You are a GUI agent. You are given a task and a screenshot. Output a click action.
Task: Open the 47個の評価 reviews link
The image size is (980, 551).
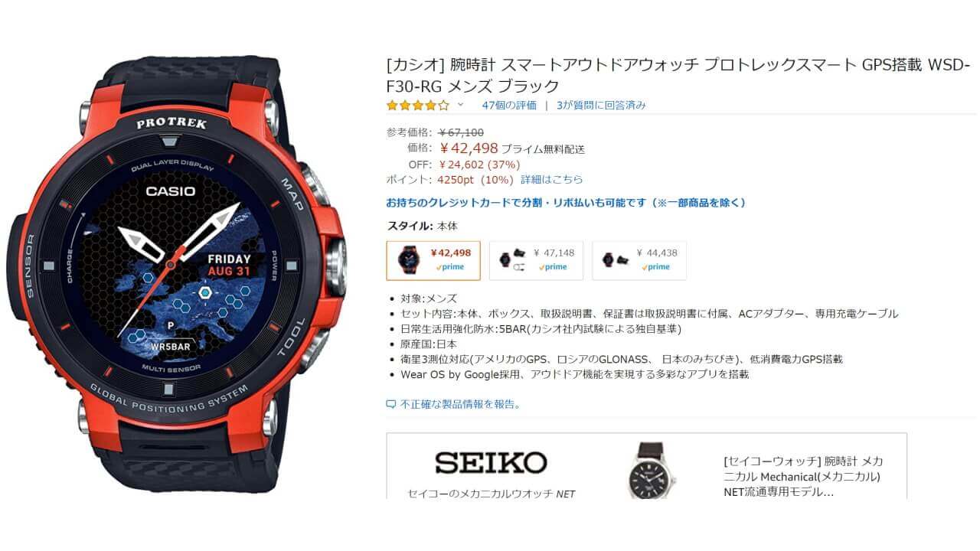(509, 105)
